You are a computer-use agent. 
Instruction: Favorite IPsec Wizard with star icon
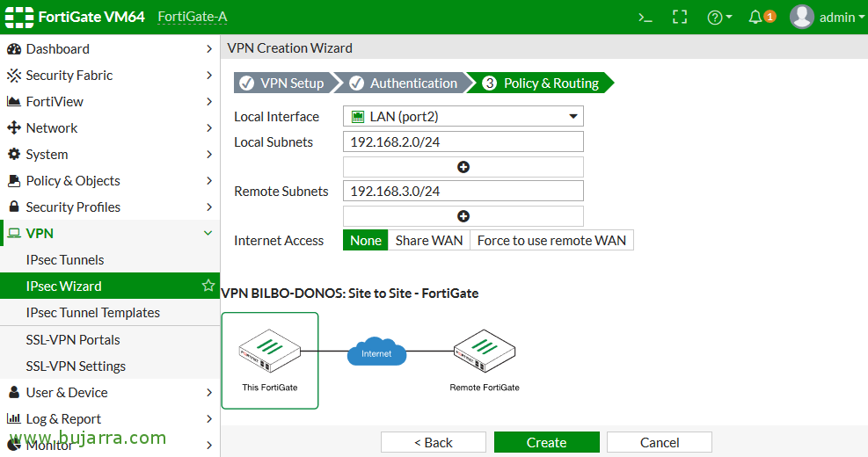click(x=208, y=286)
